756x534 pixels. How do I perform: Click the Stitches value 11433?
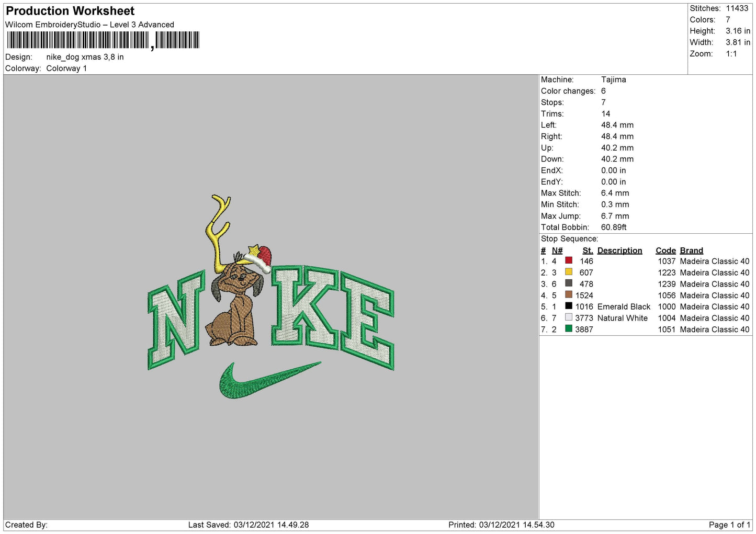pyautogui.click(x=737, y=8)
